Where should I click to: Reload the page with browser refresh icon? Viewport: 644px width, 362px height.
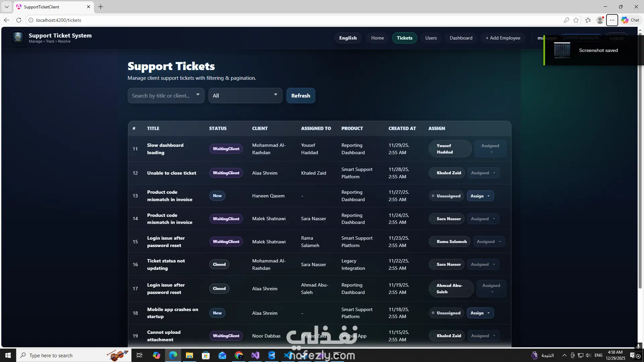pos(19,20)
